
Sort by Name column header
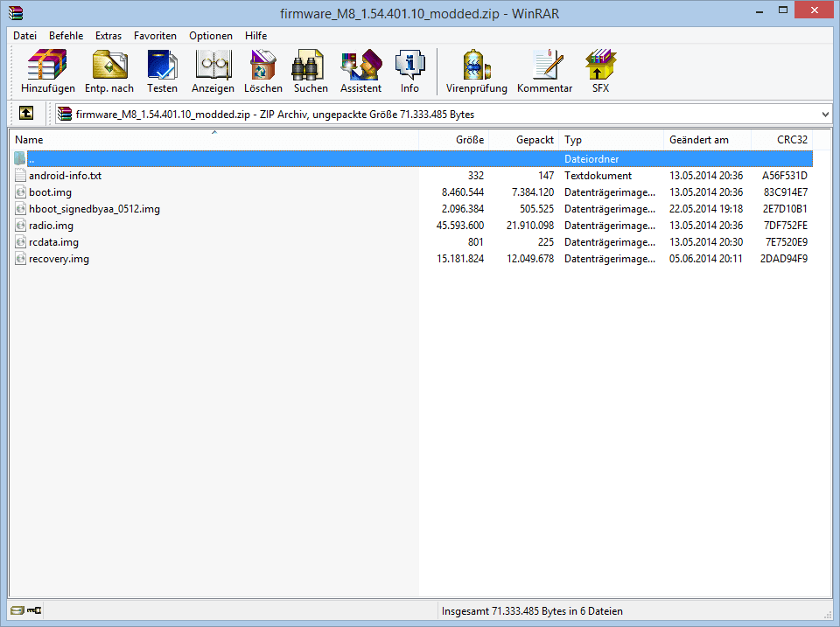[213, 140]
